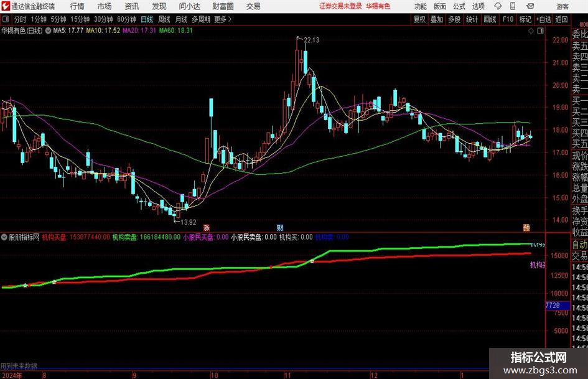Click the MA10: 17.52 label

pyautogui.click(x=103, y=30)
